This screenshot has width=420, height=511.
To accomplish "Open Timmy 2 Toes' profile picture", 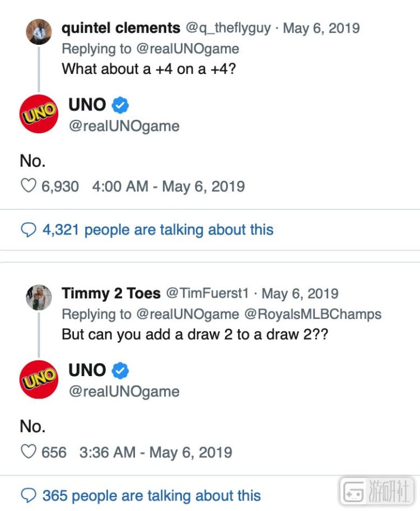I will point(39,297).
